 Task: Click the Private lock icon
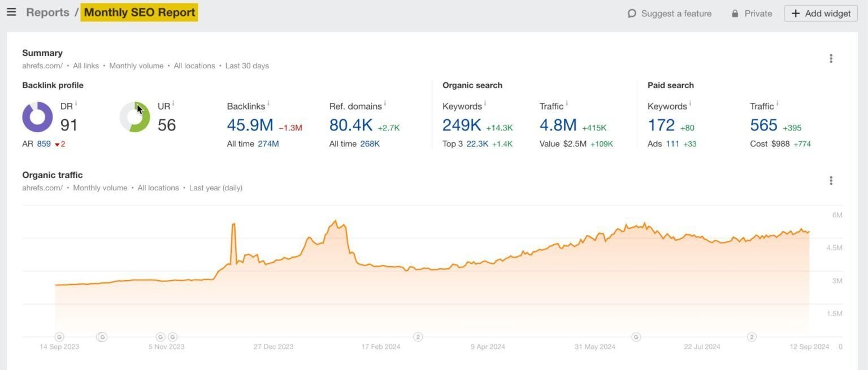click(x=735, y=14)
